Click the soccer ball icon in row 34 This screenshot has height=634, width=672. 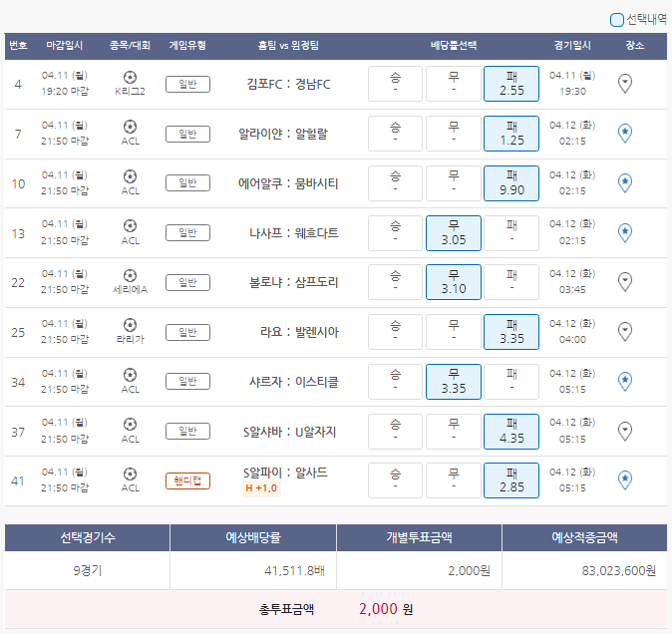tap(130, 375)
